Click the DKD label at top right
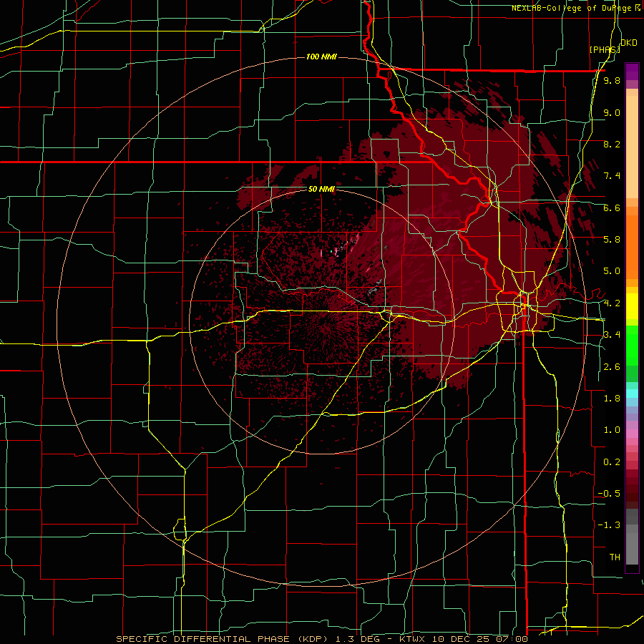The height and width of the screenshot is (644, 644). (x=628, y=43)
